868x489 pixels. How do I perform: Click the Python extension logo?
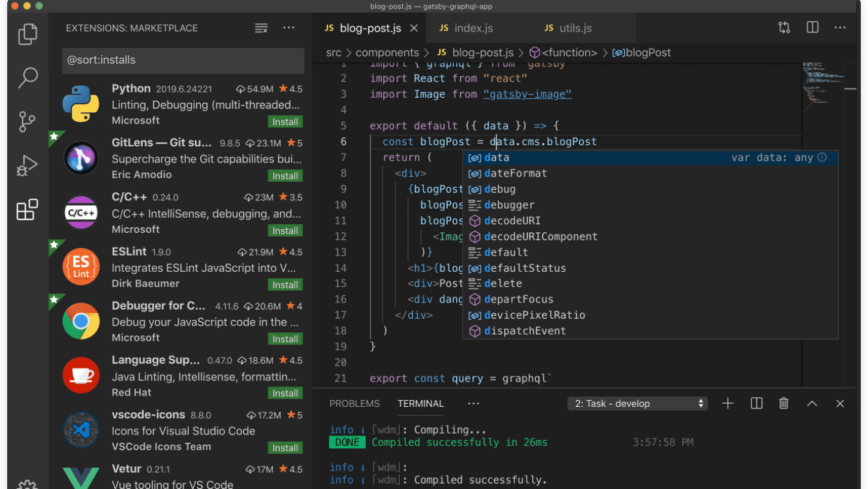(x=81, y=104)
